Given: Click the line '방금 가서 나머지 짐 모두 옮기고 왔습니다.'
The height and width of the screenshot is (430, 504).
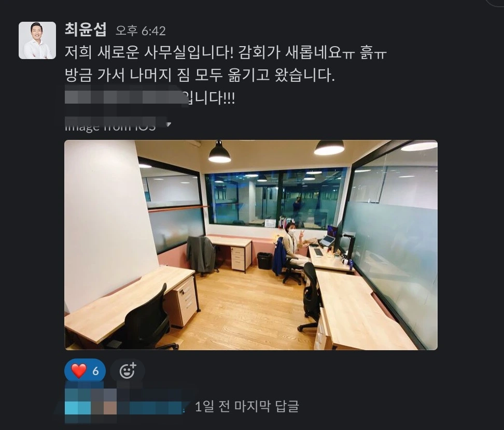Looking at the screenshot, I should point(200,75).
